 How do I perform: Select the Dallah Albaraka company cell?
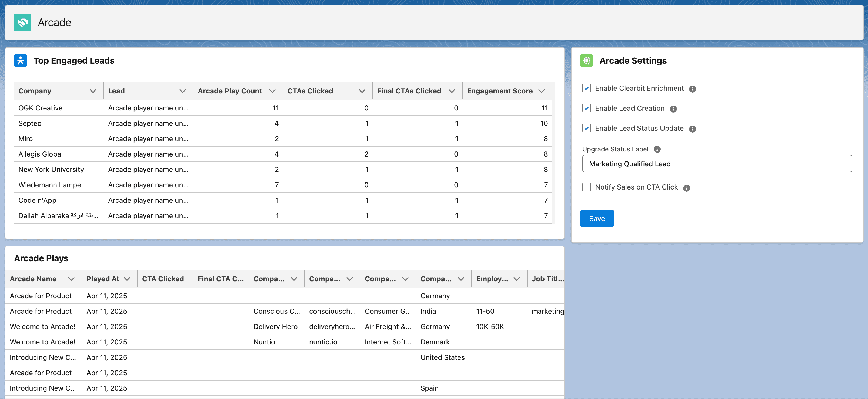tap(58, 216)
